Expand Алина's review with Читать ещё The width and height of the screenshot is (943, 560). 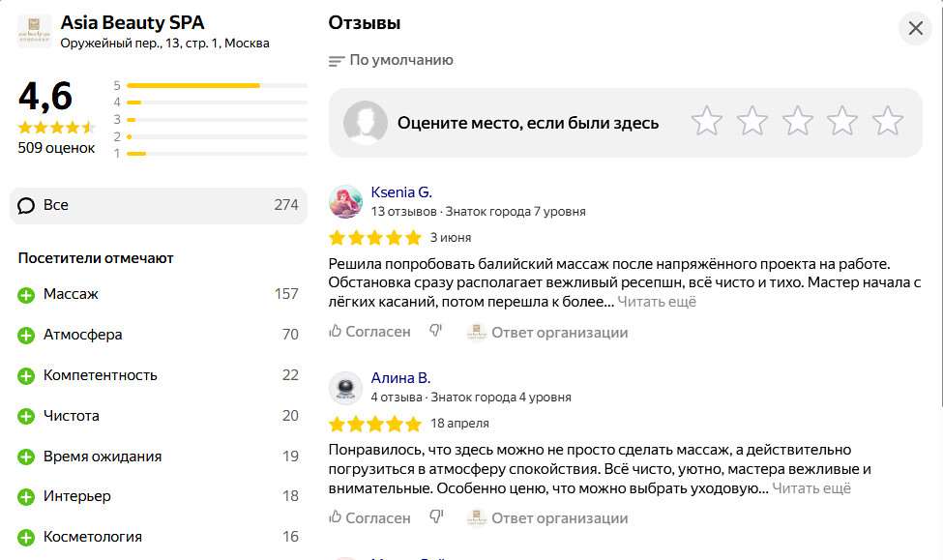pyautogui.click(x=811, y=488)
